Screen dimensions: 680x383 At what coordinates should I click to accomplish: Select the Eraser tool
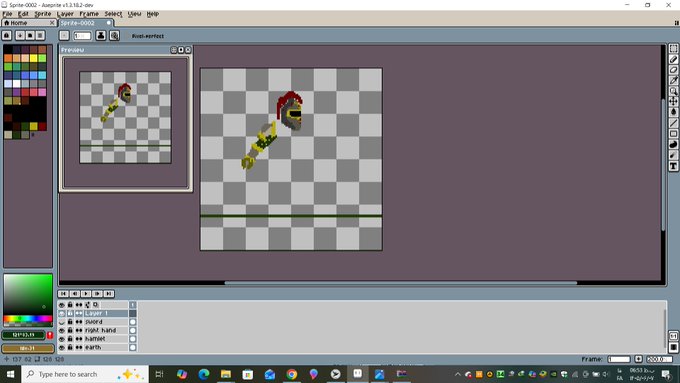coord(673,70)
